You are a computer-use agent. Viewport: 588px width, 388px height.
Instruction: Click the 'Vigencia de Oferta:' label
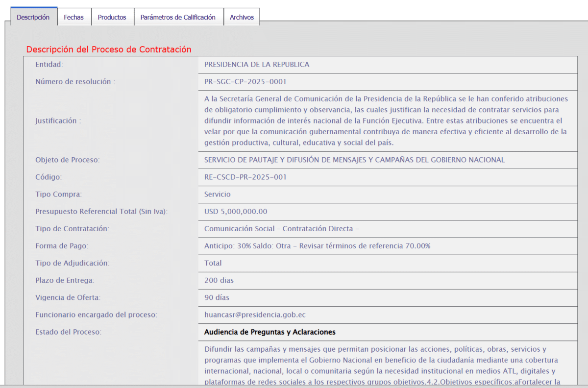[x=68, y=298]
